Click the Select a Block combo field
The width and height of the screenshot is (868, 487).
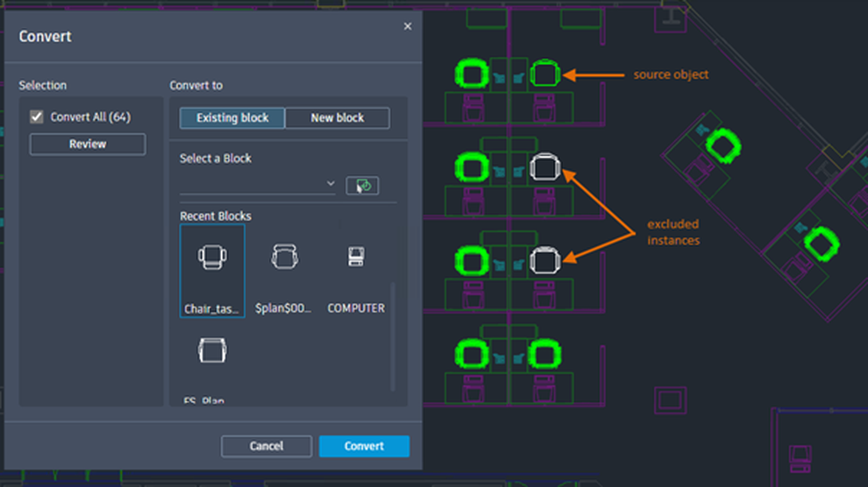[258, 185]
